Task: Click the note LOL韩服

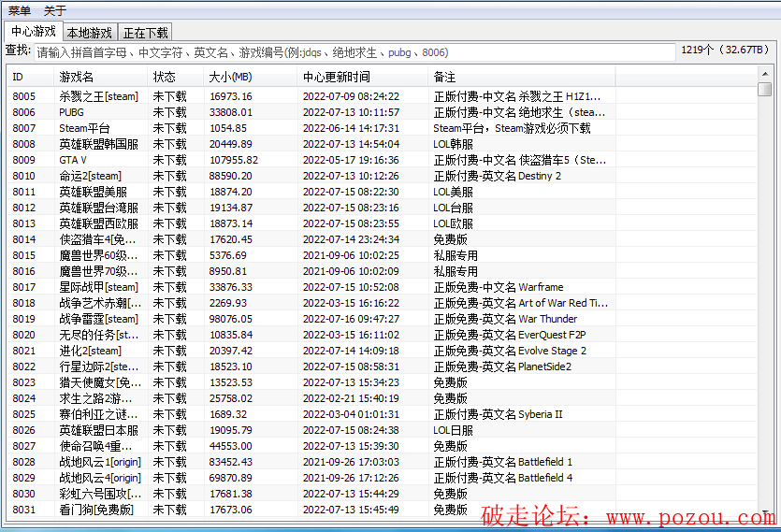Action: [453, 144]
